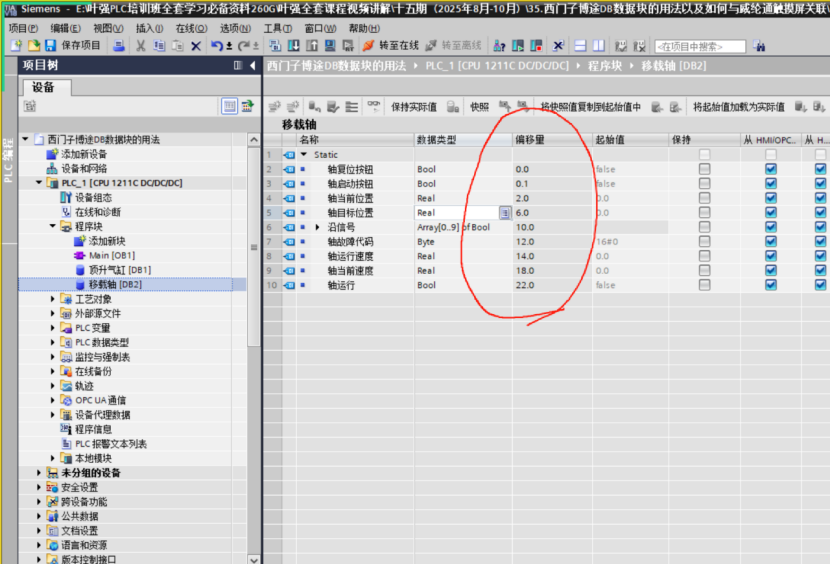Toggle project tree details view icon
This screenshot has width=830, height=565.
(x=229, y=106)
